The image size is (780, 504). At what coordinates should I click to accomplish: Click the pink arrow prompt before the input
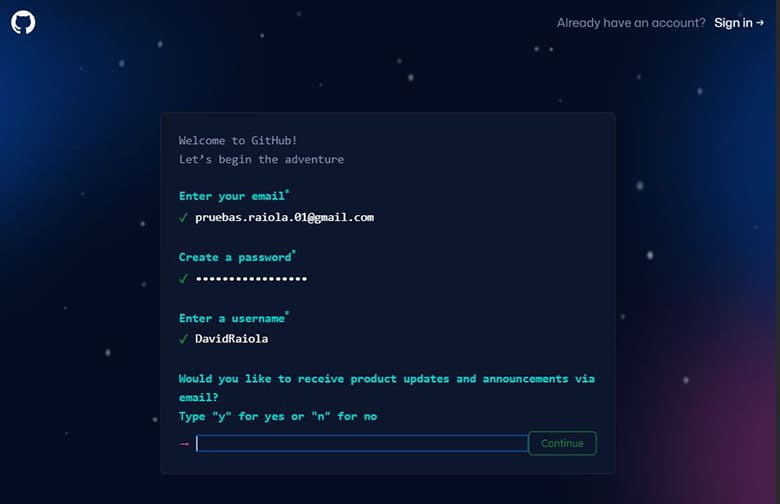[x=184, y=443]
